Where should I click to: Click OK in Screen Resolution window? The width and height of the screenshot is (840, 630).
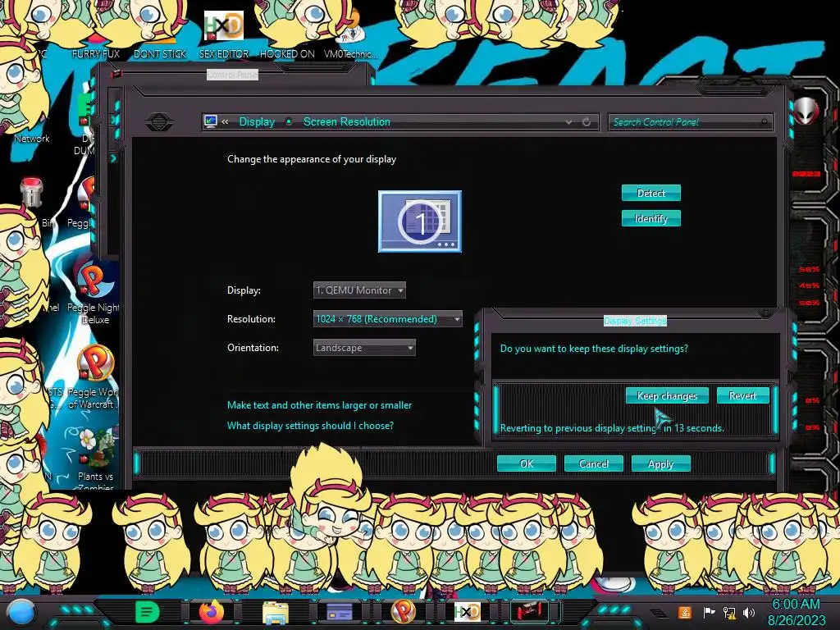527,464
